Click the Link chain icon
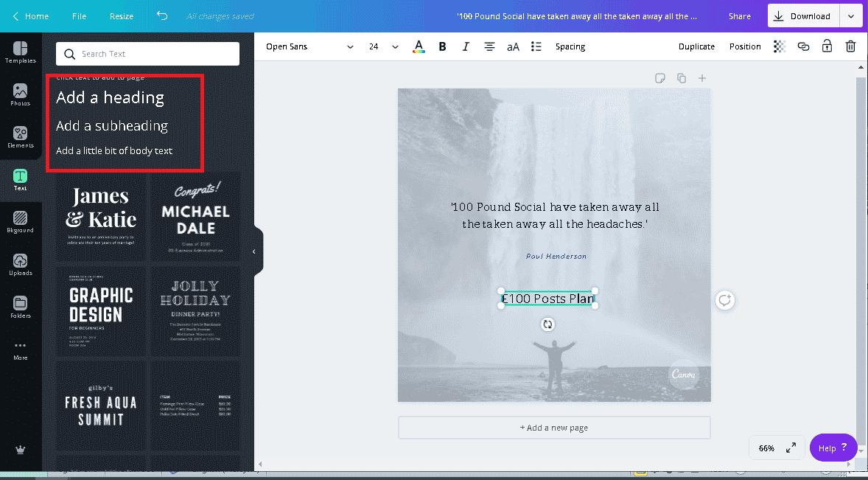This screenshot has height=480, width=868. [x=803, y=46]
